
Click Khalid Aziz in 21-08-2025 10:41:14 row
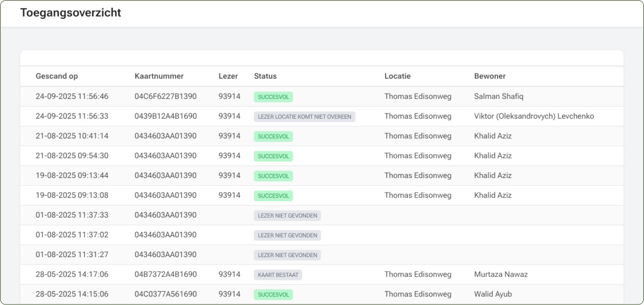tap(493, 136)
